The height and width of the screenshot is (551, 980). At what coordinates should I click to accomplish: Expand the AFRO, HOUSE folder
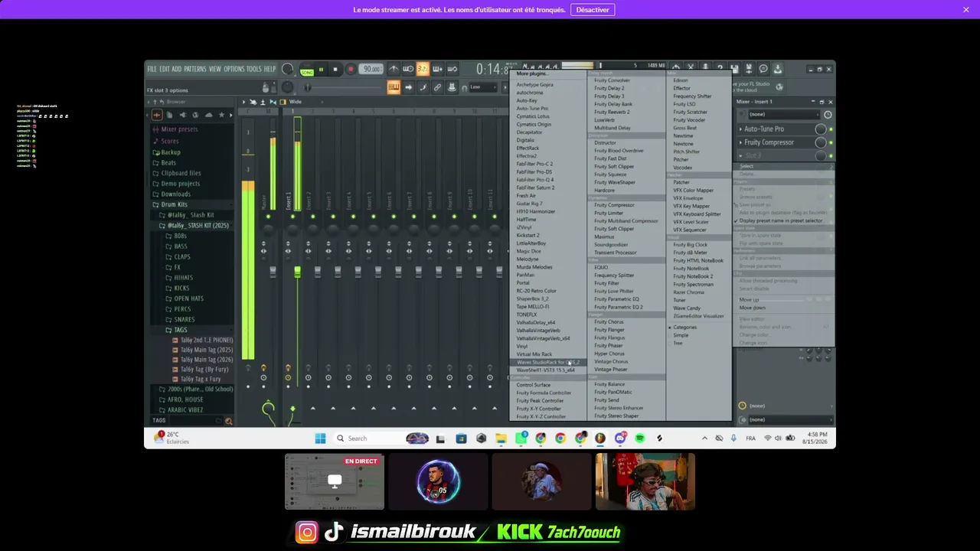(185, 399)
